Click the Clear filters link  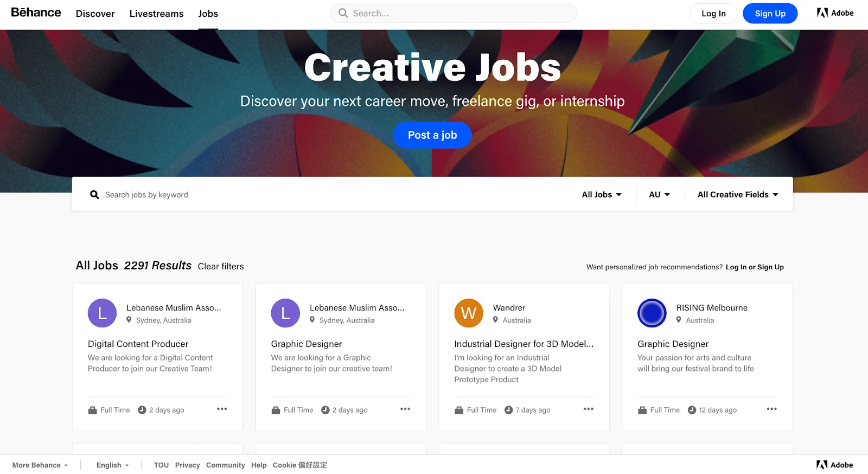pos(221,267)
